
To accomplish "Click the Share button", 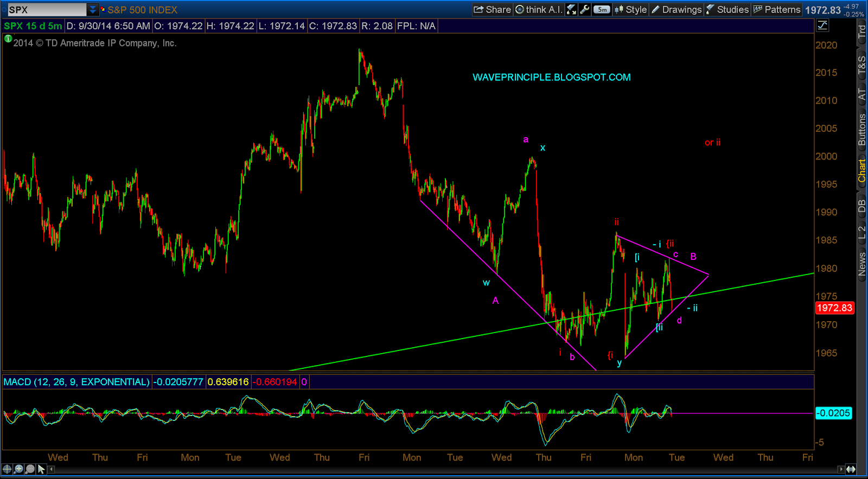I will point(492,9).
